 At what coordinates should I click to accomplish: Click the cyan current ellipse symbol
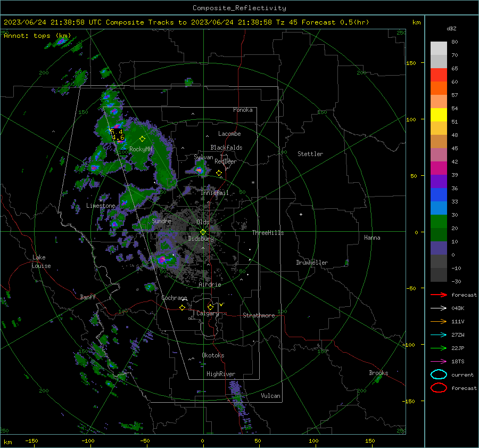pyautogui.click(x=439, y=374)
